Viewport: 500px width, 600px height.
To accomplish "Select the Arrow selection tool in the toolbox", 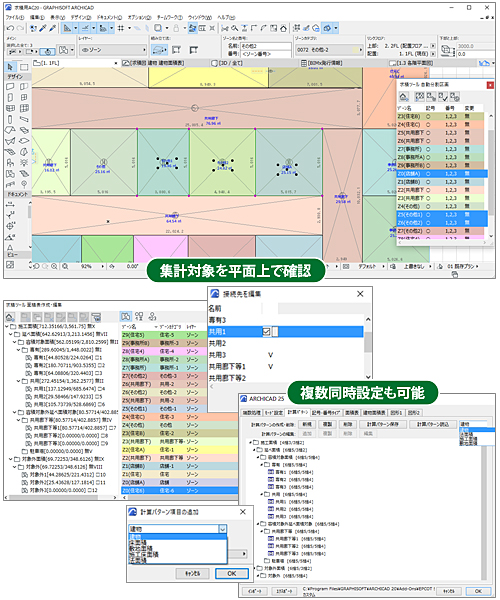I will [10, 67].
